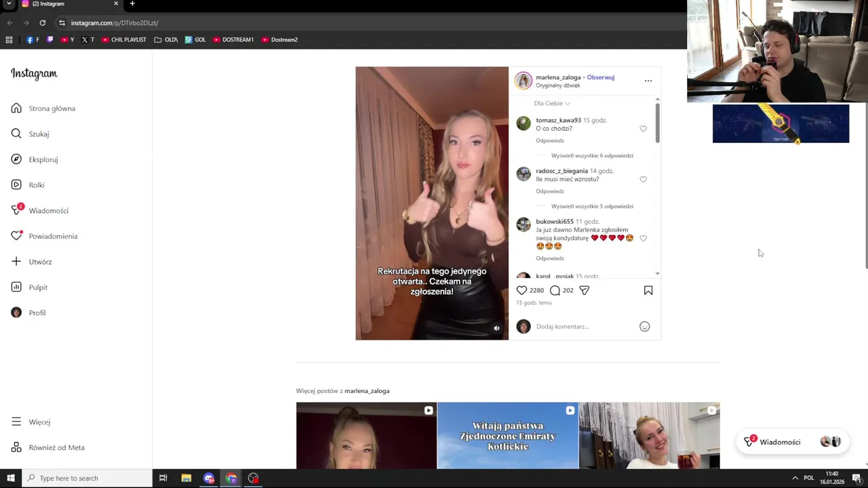Screen dimensions: 868x488
Task: Open Również od Meta menu
Action: click(47, 447)
